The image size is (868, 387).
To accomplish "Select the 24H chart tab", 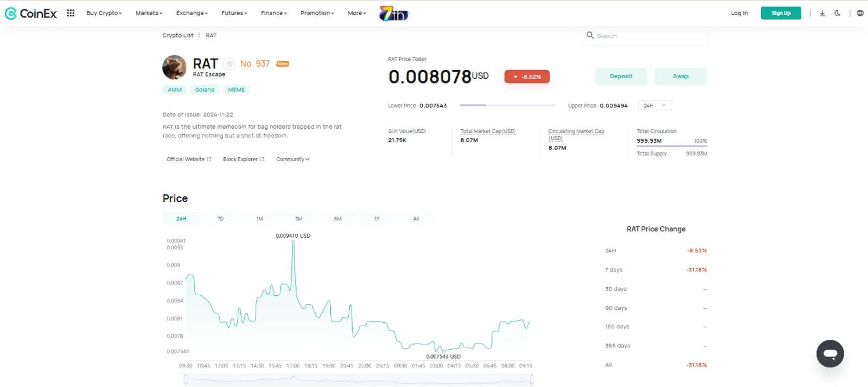I will [x=181, y=219].
